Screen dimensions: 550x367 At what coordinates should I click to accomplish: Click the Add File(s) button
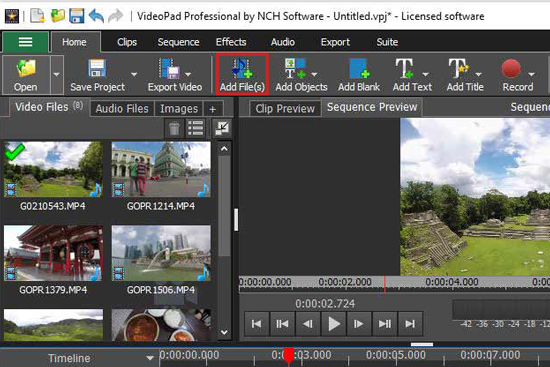[242, 74]
